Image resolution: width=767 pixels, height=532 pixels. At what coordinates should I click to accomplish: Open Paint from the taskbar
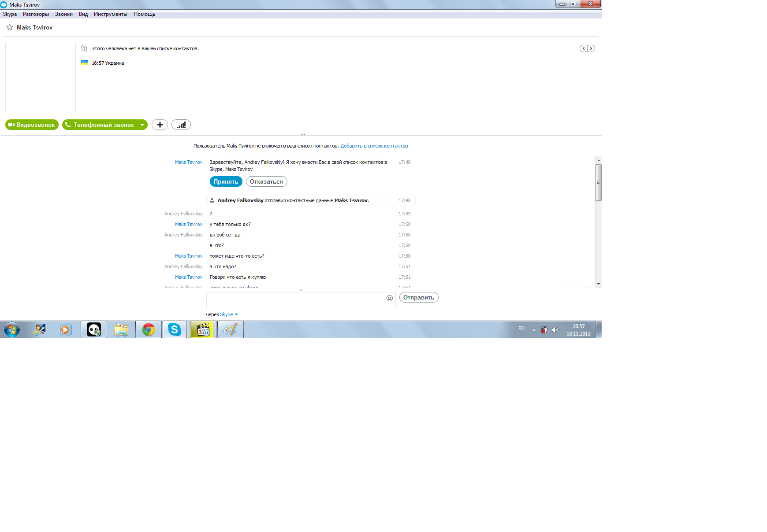click(x=231, y=329)
